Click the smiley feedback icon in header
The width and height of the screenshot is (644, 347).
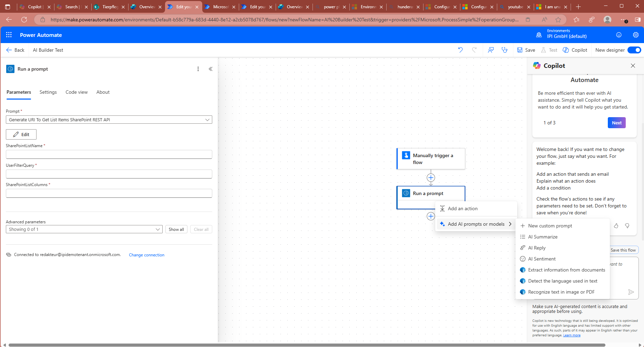click(x=619, y=35)
